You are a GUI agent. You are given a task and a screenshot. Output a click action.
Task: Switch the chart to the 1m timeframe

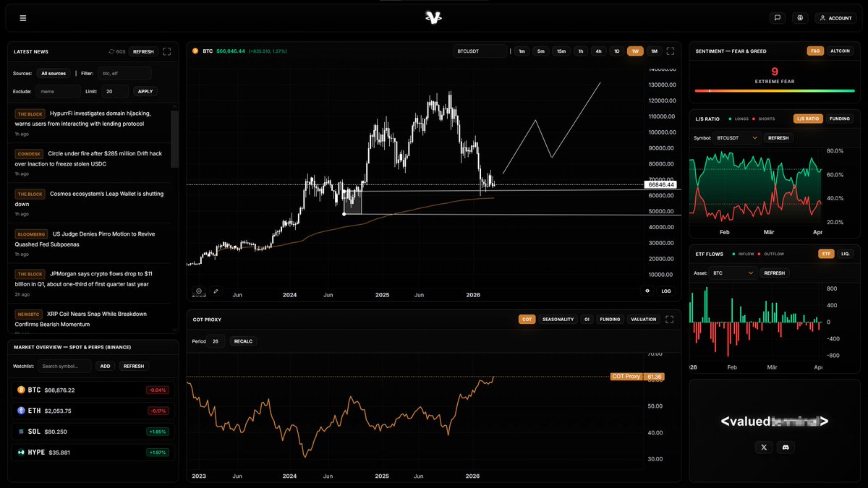click(522, 51)
